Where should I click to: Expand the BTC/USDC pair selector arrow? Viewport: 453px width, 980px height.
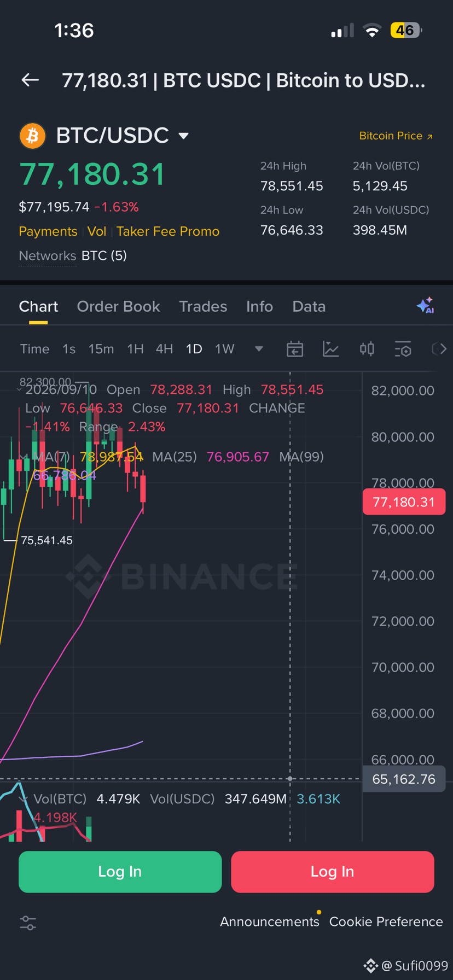pyautogui.click(x=184, y=136)
